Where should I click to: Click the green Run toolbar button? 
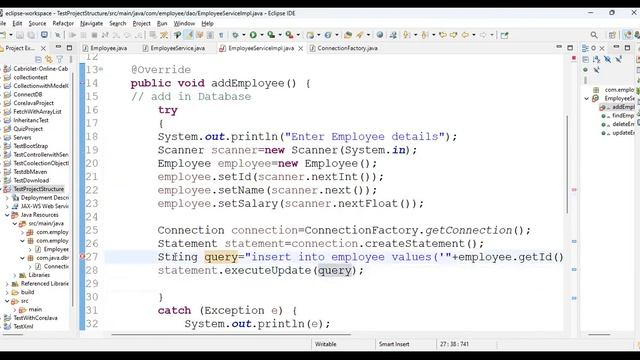253,35
